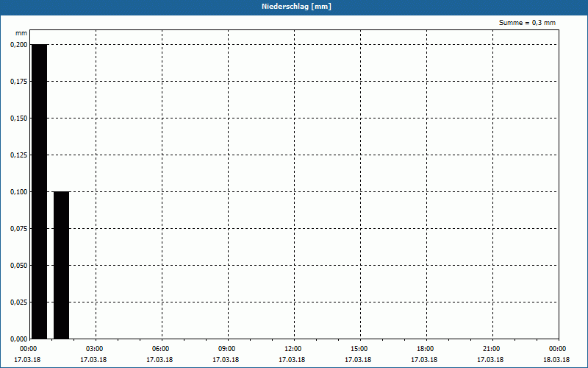Select the tall 0,200 mm precipitation bar
This screenshot has height=368, width=588.
pyautogui.click(x=40, y=191)
